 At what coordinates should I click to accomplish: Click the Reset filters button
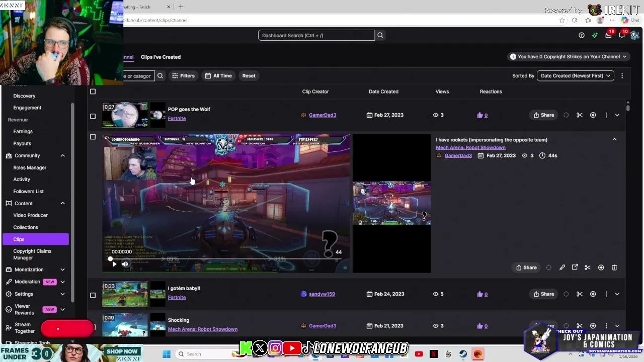pyautogui.click(x=249, y=76)
